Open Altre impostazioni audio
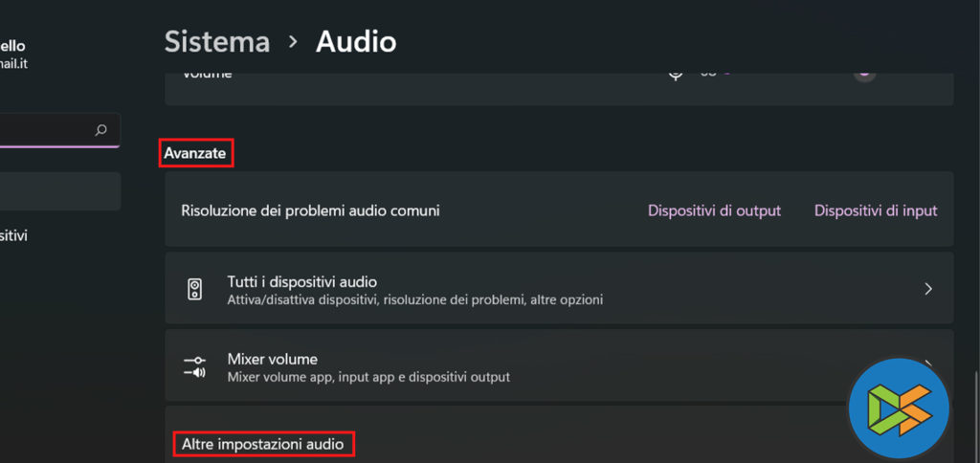This screenshot has width=980, height=463. [262, 444]
